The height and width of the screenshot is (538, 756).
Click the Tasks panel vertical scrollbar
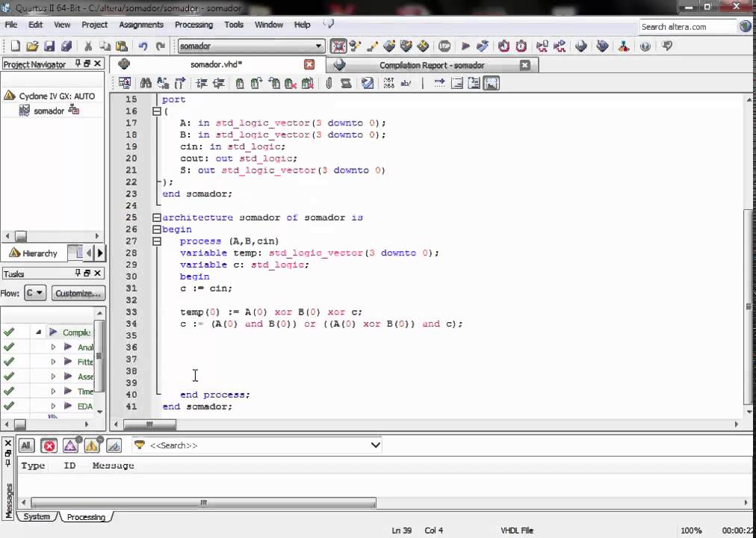(x=99, y=354)
